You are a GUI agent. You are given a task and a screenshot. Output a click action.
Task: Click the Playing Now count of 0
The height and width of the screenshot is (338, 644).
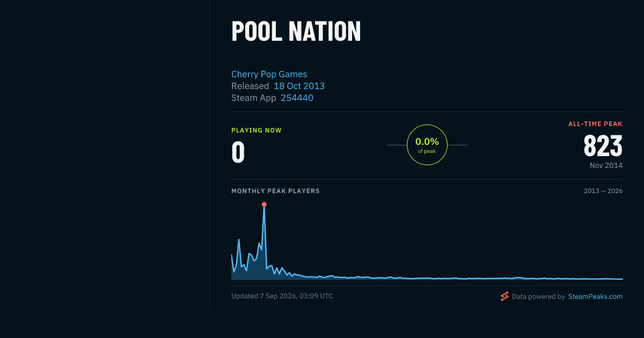tap(238, 152)
